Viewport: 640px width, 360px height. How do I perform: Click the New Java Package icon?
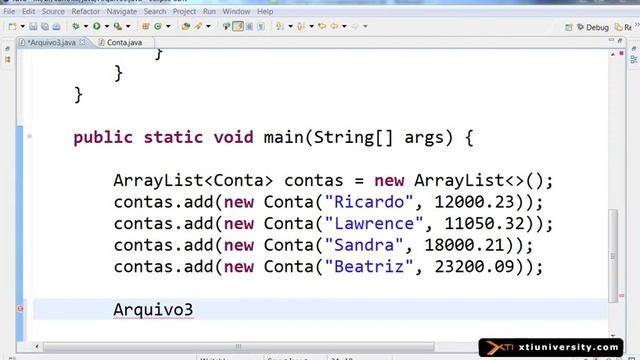pyautogui.click(x=146, y=27)
